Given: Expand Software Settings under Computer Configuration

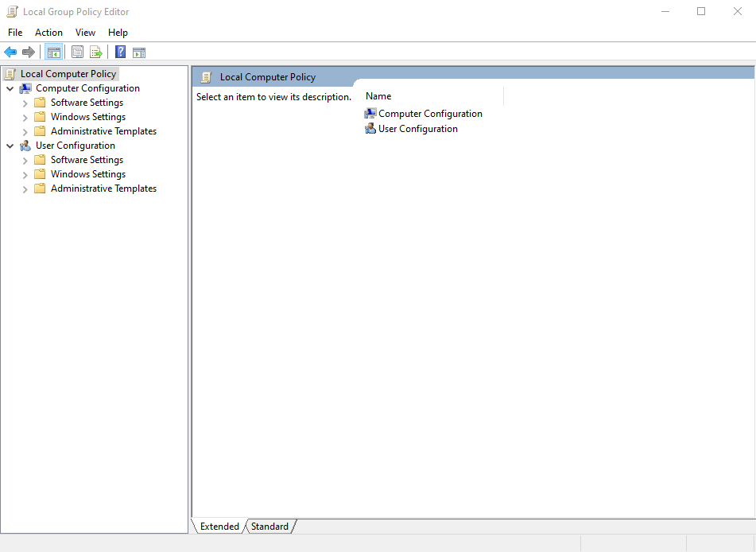Looking at the screenshot, I should pos(25,103).
